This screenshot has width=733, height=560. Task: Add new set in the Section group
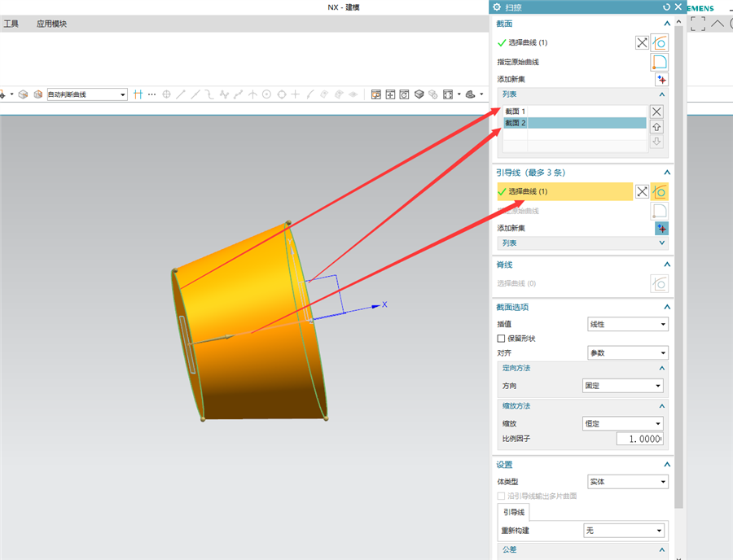click(x=661, y=80)
